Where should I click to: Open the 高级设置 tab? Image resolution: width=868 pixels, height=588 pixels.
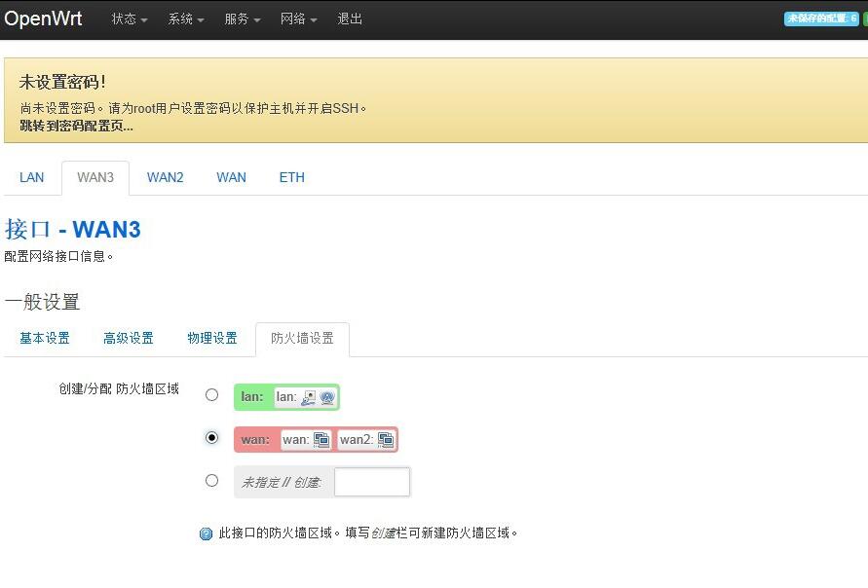(129, 338)
